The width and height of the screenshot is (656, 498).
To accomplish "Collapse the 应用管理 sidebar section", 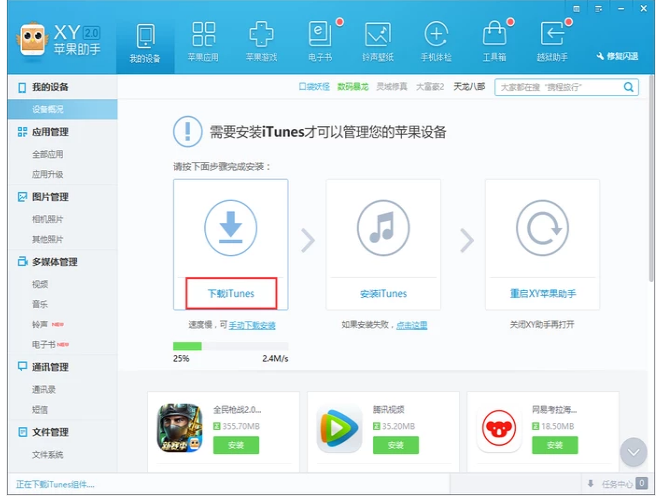I will pos(50,132).
